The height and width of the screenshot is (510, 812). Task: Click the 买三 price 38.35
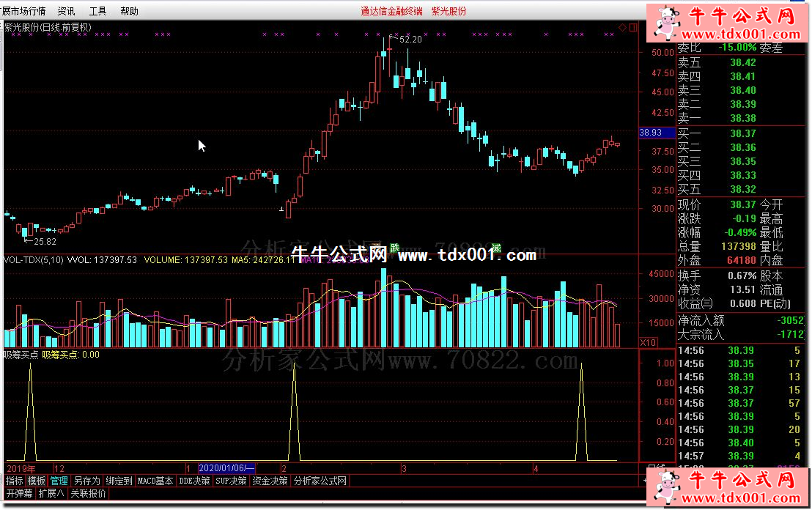coord(743,161)
